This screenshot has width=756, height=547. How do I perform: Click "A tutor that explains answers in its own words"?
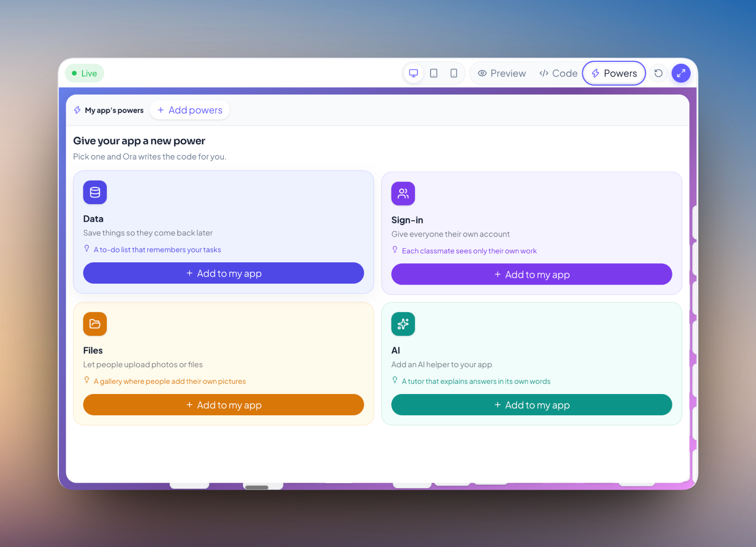pyautogui.click(x=476, y=381)
